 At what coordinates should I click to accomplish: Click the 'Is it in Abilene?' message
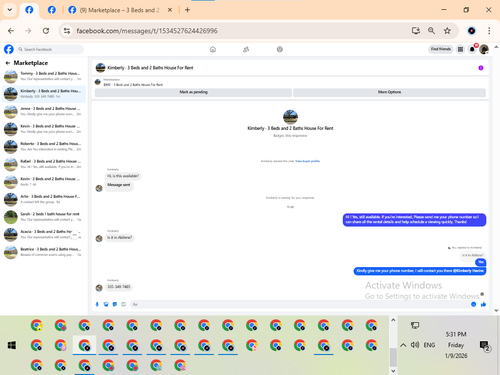coord(120,237)
